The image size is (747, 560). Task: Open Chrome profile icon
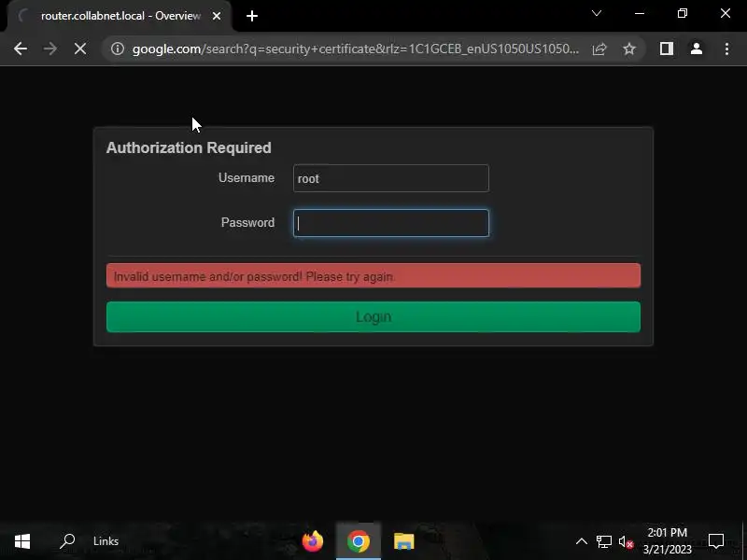(x=697, y=49)
